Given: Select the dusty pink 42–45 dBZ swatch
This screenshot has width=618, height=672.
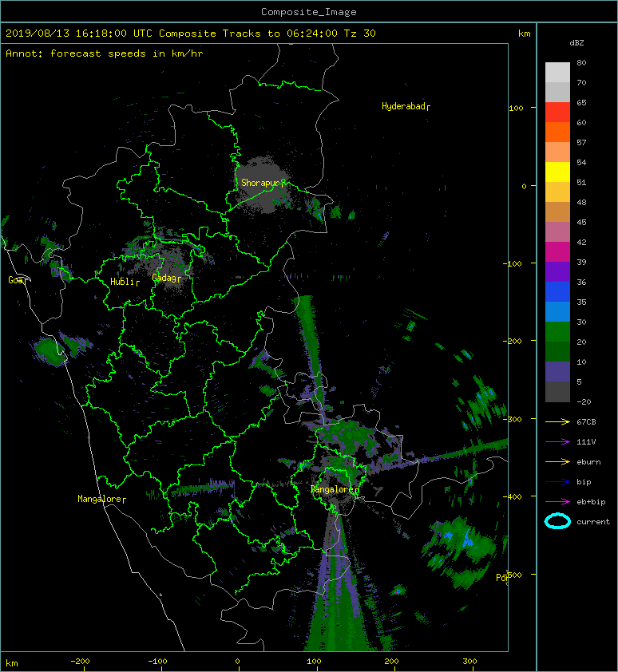Looking at the screenshot, I should click(x=557, y=231).
